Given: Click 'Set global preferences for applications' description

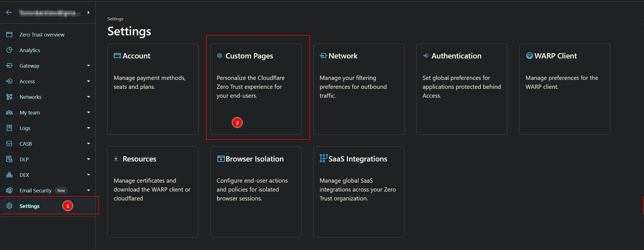Looking at the screenshot, I should click(462, 87).
